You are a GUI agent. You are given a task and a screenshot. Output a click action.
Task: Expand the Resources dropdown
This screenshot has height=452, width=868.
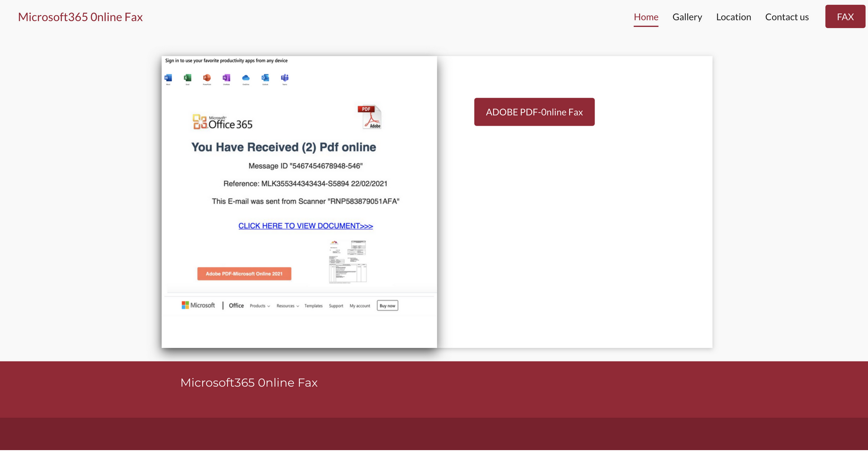click(x=288, y=306)
